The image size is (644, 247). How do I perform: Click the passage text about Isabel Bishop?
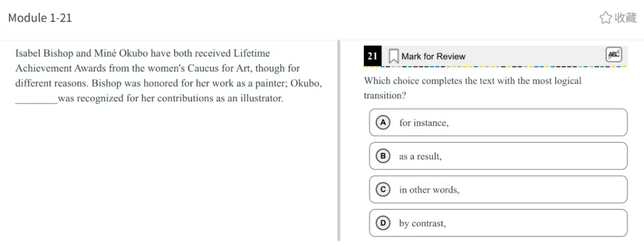(169, 76)
